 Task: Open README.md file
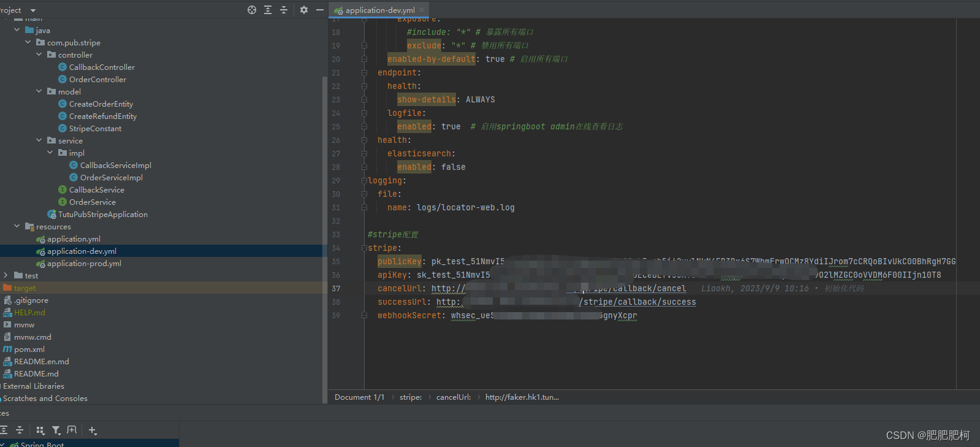(36, 373)
